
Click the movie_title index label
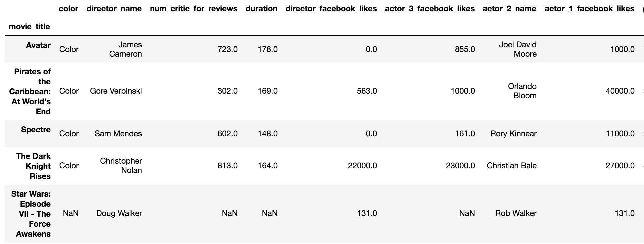(29, 27)
